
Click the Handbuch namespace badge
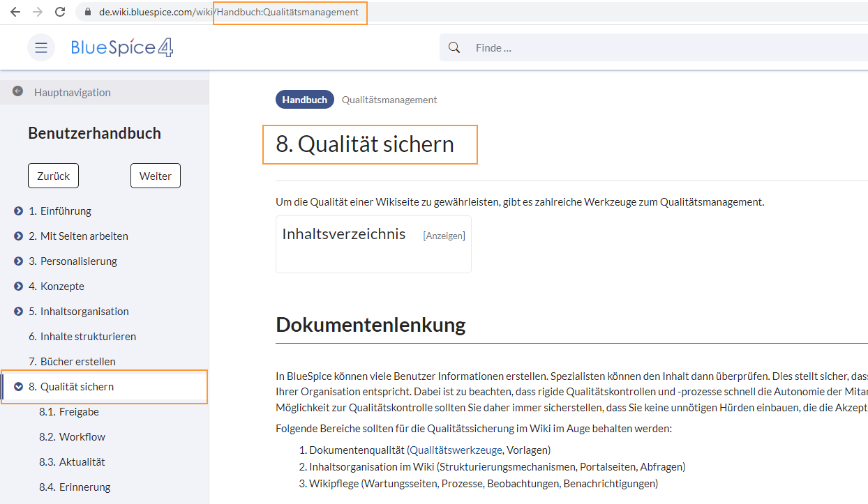(304, 100)
